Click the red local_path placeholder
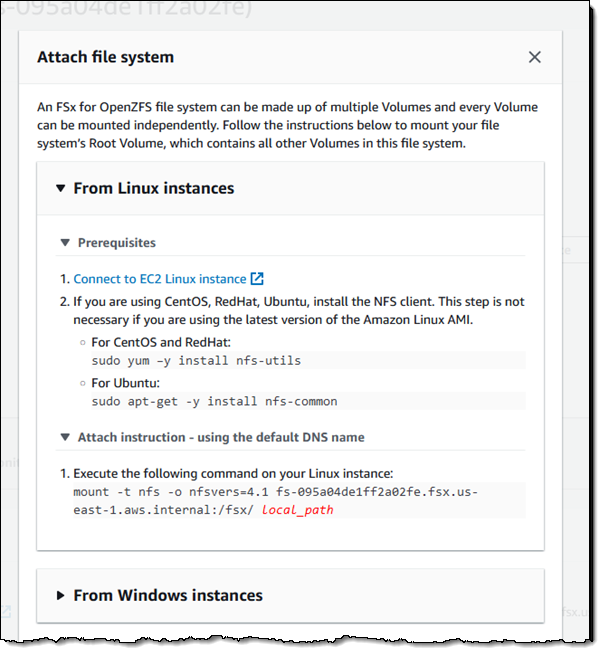The image size is (598, 653). 297,510
